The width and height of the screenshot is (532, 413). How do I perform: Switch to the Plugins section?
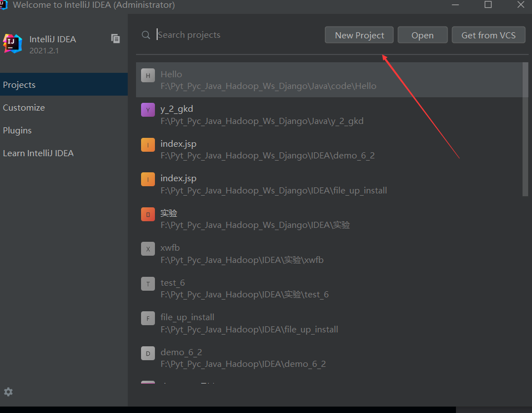tap(64, 130)
